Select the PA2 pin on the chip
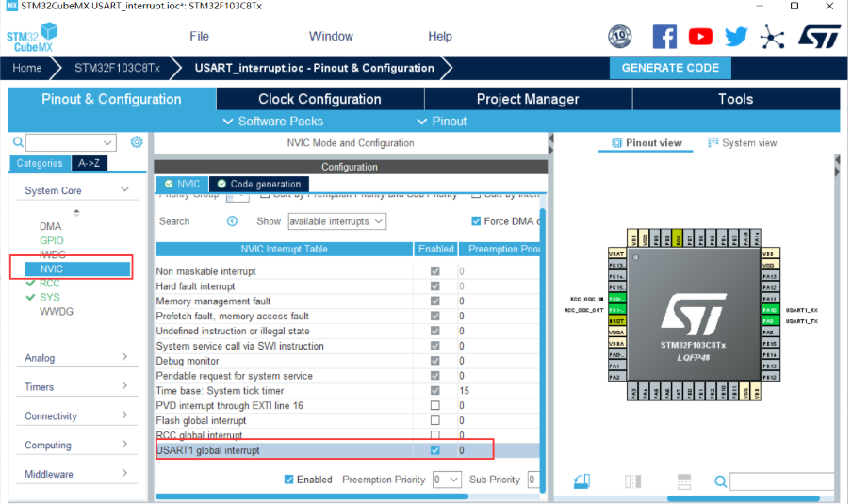This screenshot has width=852, height=504. [x=616, y=377]
